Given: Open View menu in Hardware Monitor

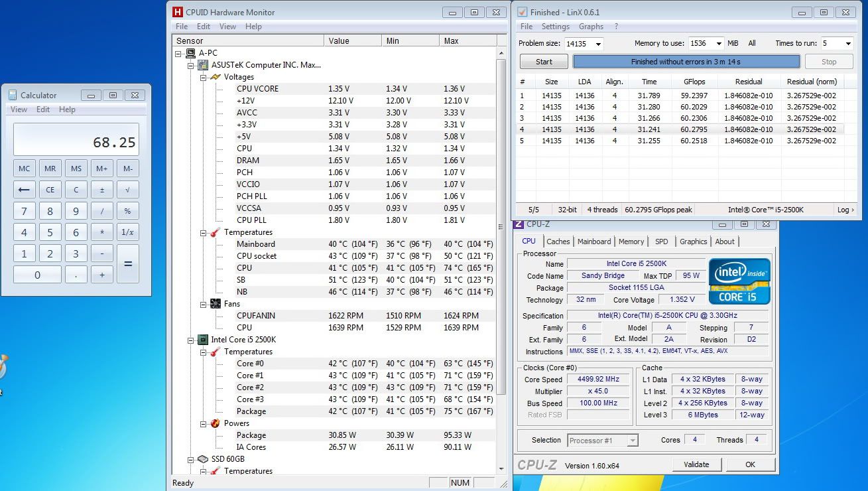Looking at the screenshot, I should click(227, 27).
